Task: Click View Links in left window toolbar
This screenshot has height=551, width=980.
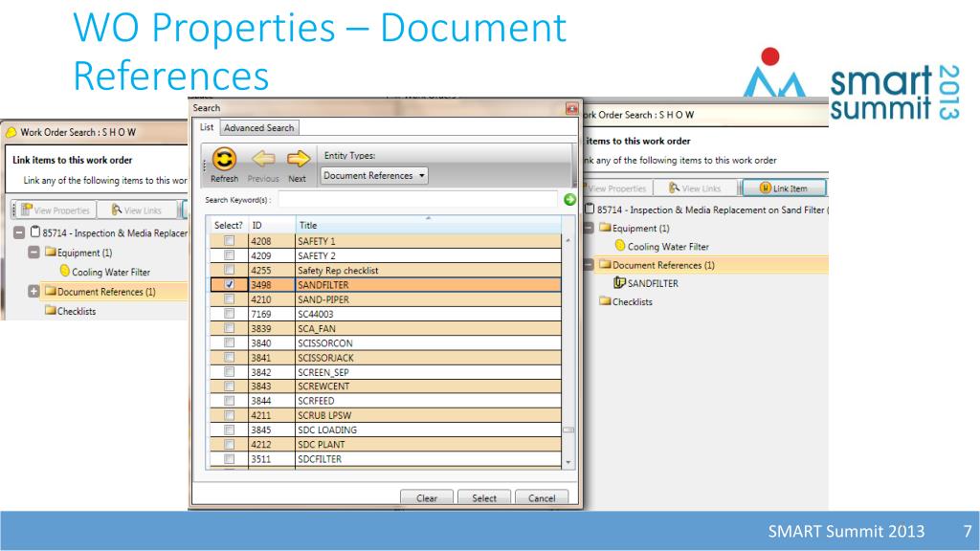Action: [136, 210]
